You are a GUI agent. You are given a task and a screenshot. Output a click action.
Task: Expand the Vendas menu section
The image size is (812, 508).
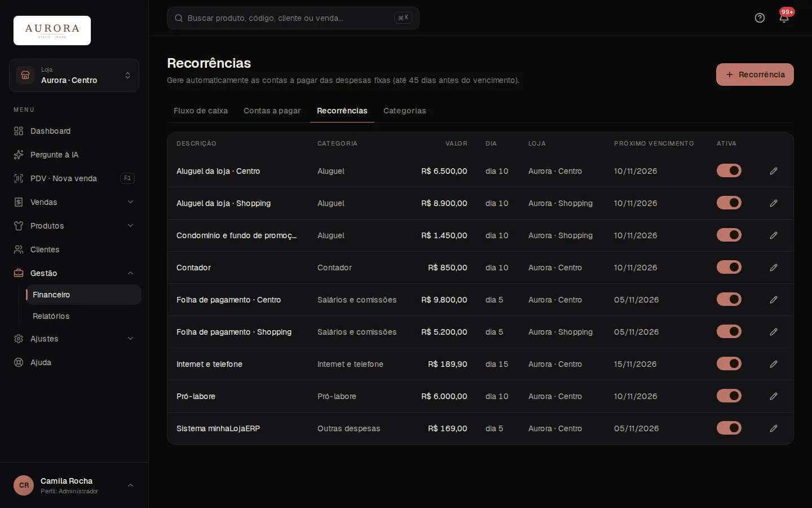pos(74,202)
